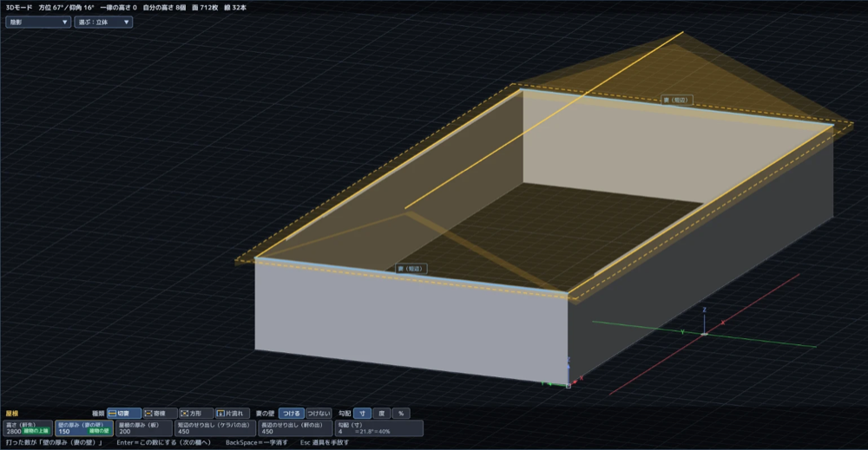Image resolution: width=868 pixels, height=450 pixels.
Task: Click the upper 妻（短辺） gable label
Action: tap(675, 100)
